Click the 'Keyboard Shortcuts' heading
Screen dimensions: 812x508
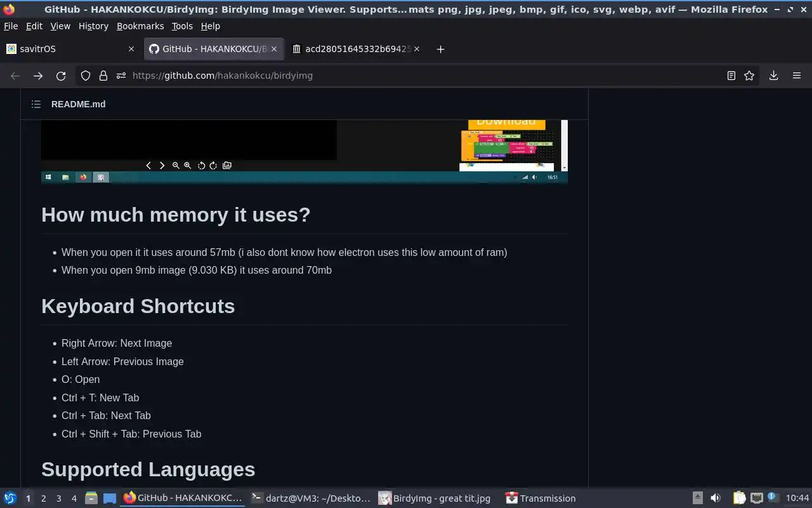coord(138,306)
